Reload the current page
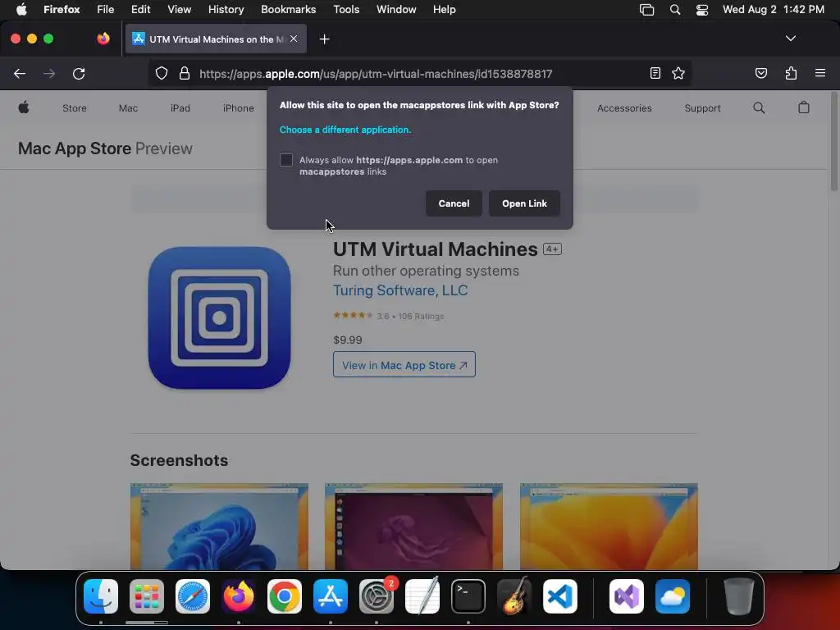 [79, 73]
